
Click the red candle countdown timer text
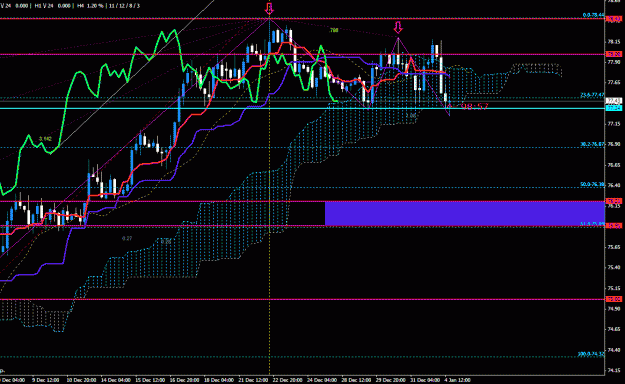[x=475, y=106]
